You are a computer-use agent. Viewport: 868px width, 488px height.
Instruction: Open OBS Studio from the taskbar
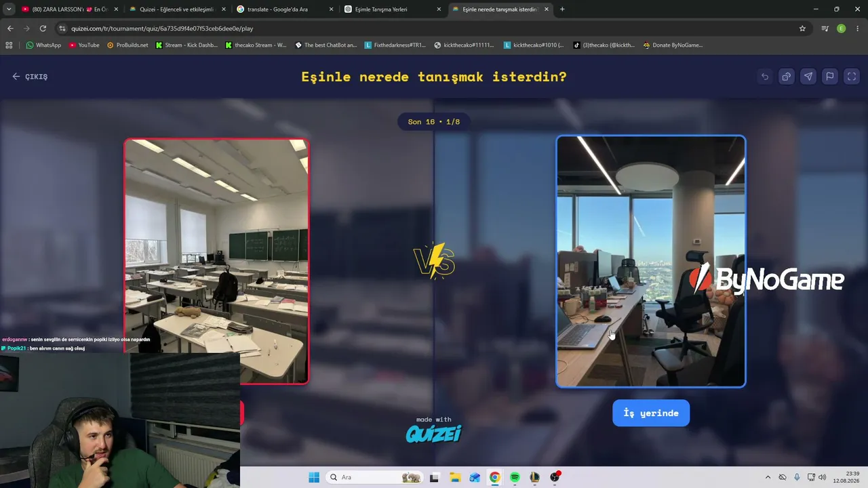click(555, 477)
